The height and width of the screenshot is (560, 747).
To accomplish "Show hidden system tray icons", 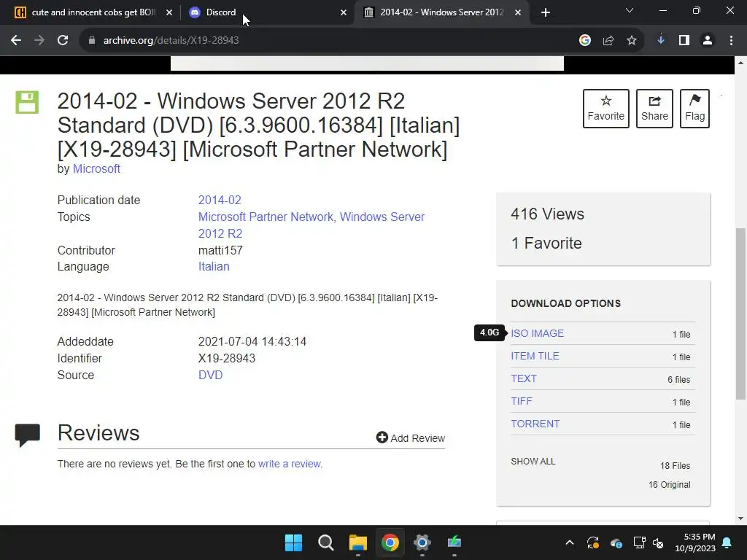I will [x=569, y=542].
